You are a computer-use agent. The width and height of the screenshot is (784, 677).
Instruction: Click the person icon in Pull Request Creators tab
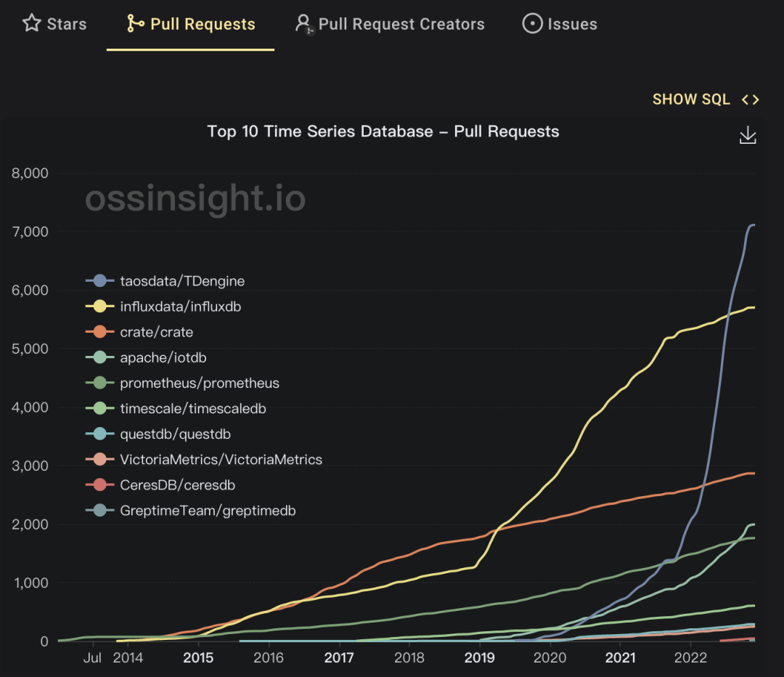pyautogui.click(x=303, y=23)
